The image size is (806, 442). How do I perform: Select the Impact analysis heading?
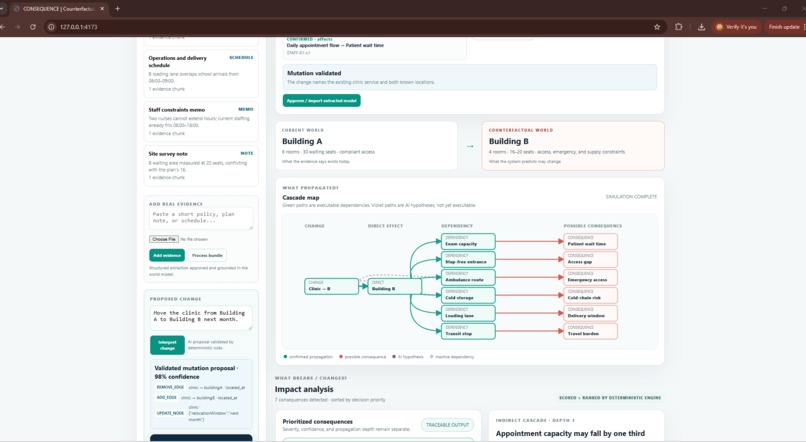point(304,390)
